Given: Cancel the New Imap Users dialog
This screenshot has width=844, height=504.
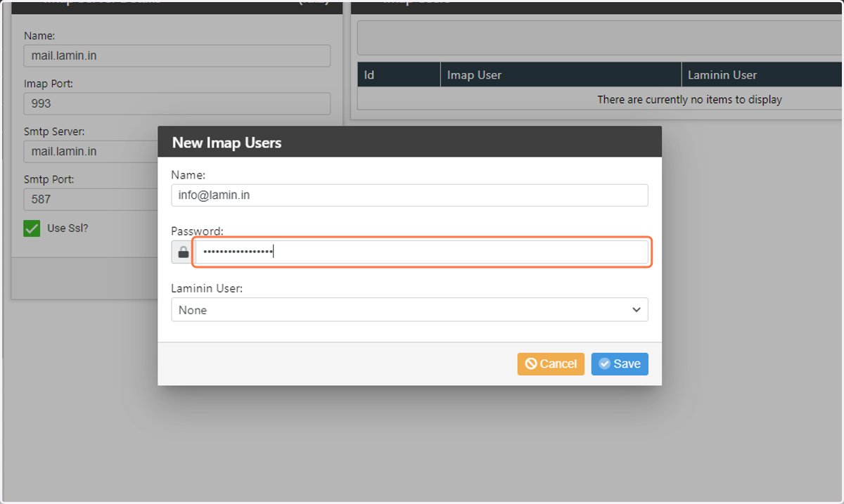Looking at the screenshot, I should pos(551,363).
